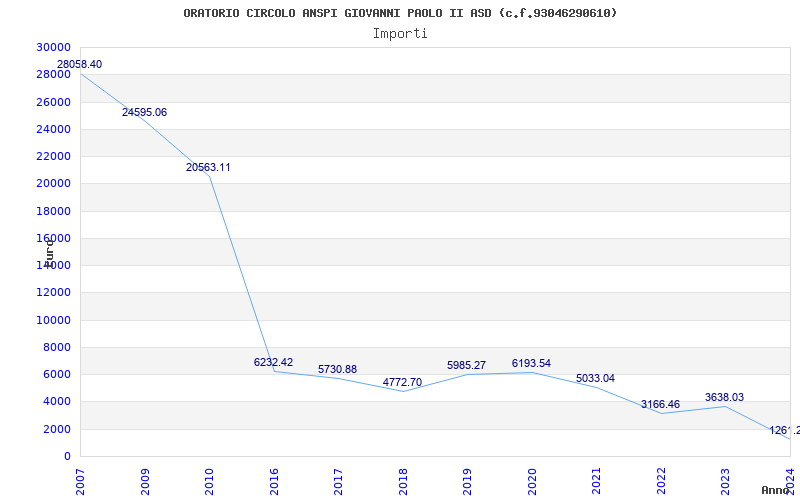Click the y-axis value 24000
The width and height of the screenshot is (800, 500).
point(54,129)
